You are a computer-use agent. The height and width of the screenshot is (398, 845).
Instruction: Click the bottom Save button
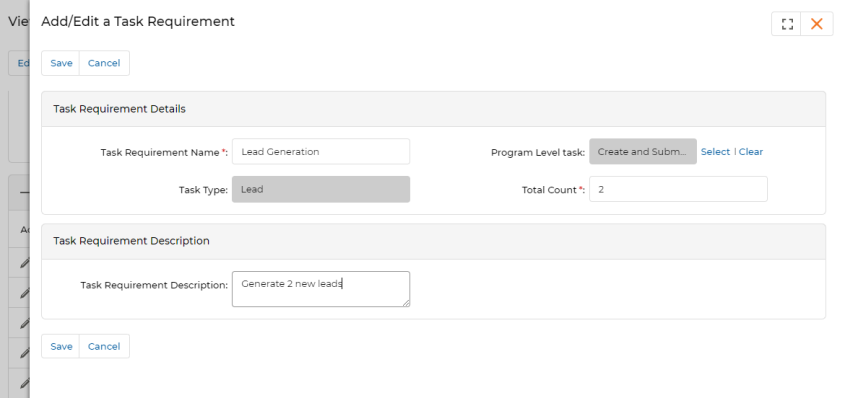click(61, 346)
